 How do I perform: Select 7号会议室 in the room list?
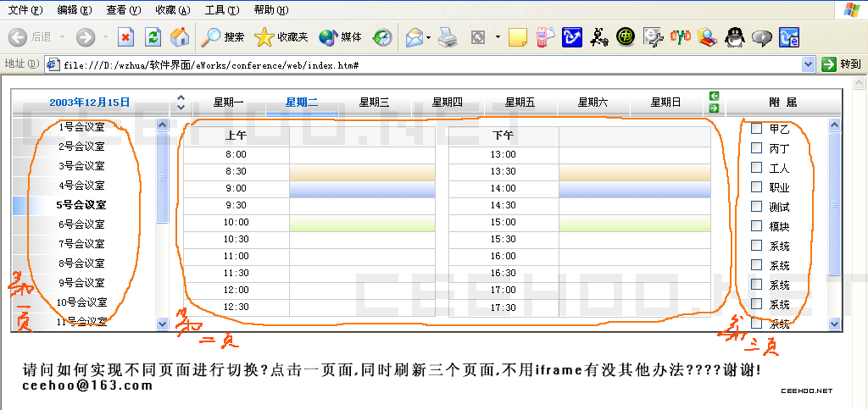pyautogui.click(x=81, y=244)
